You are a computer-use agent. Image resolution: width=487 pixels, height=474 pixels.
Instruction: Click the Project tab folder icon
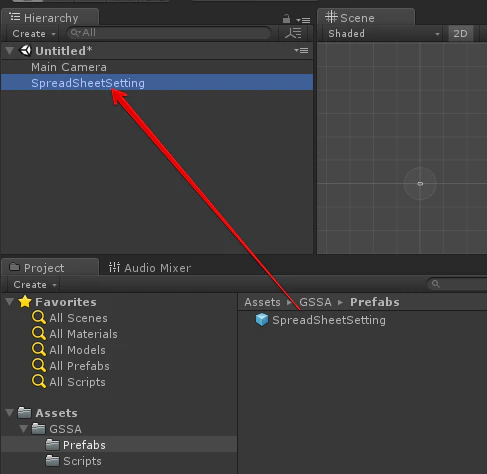[x=14, y=267]
